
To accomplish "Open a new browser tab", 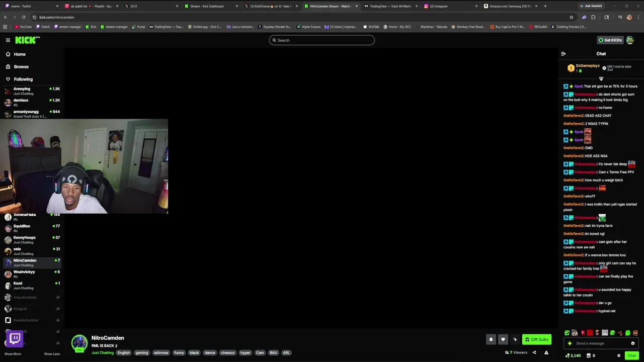I will [545, 6].
